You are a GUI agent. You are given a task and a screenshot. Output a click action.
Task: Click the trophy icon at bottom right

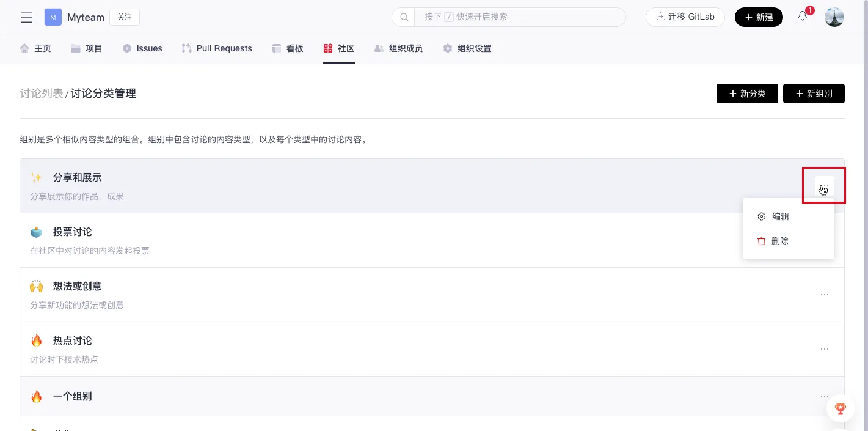coord(840,408)
